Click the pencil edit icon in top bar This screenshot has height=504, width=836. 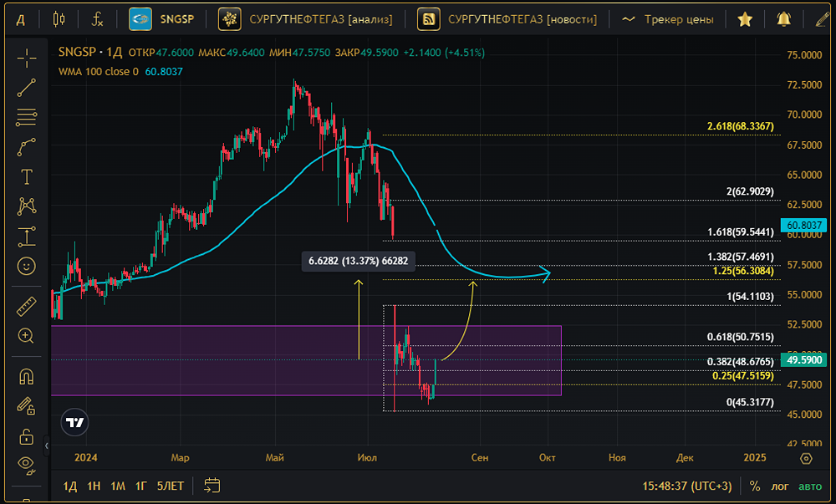coord(823,20)
